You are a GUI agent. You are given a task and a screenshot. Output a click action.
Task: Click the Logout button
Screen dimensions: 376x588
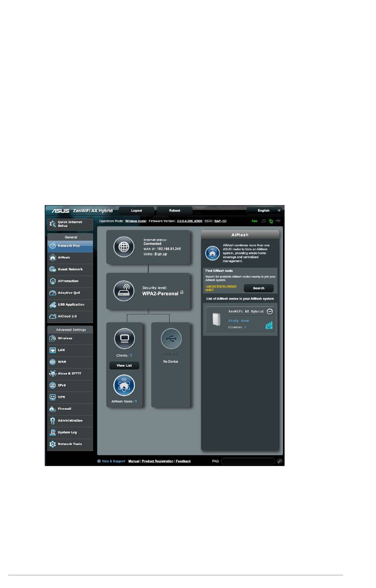[x=137, y=211]
